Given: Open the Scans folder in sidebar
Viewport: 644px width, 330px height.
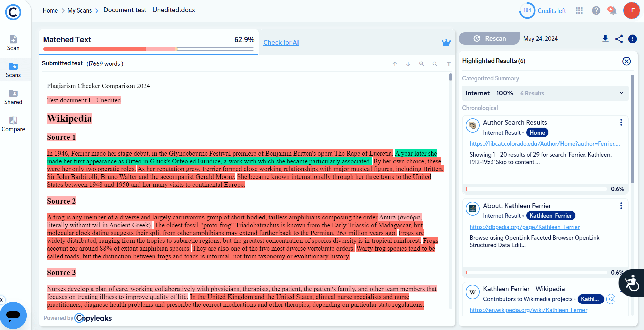Looking at the screenshot, I should coord(13,70).
